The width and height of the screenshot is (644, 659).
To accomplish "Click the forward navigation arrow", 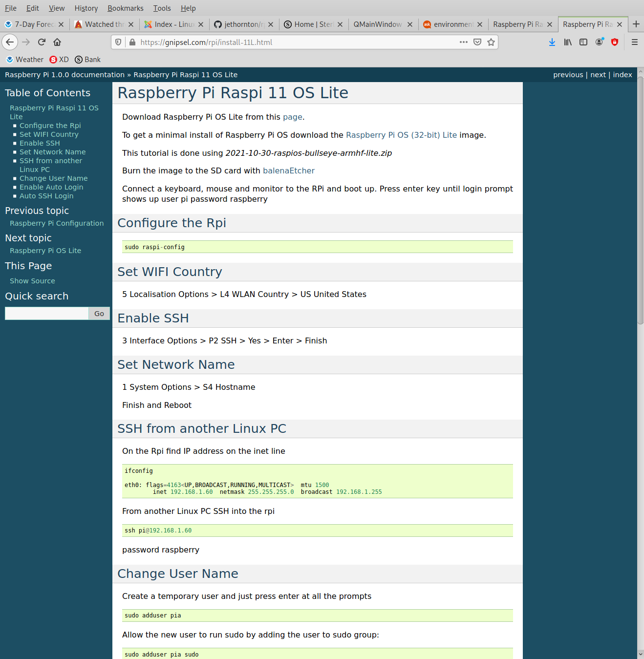I will point(26,42).
